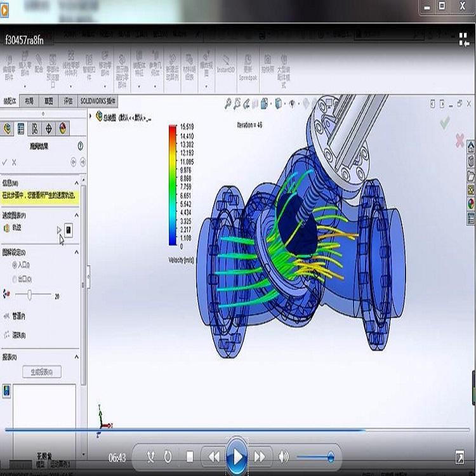The height and width of the screenshot is (476, 476).
Task: Switch to the 布局 (Layout) tab
Action: 29,101
